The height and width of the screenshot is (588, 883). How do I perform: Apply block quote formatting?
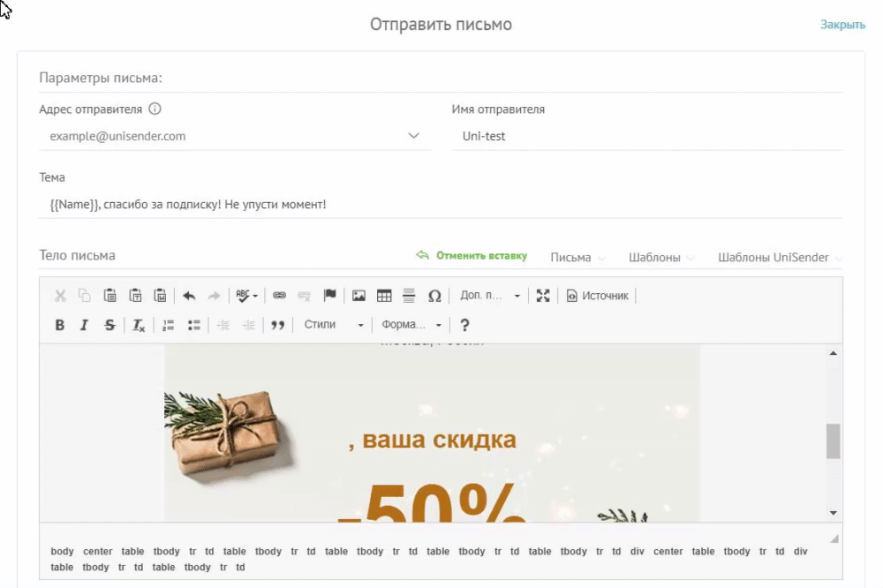[277, 325]
